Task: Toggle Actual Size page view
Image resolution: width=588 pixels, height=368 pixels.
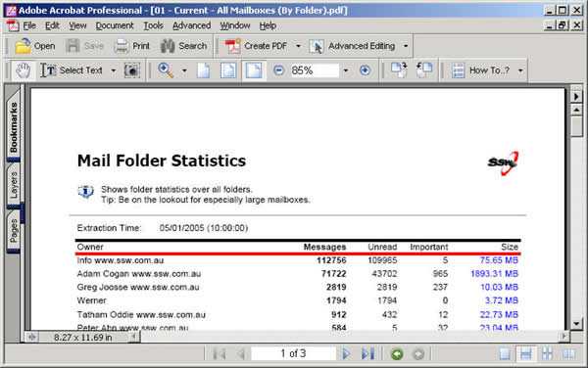Action: pos(204,70)
